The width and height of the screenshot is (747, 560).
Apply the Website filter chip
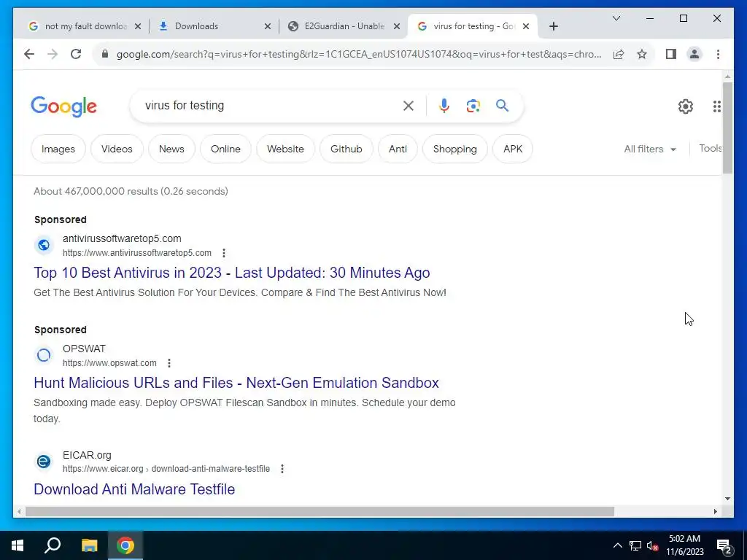coord(285,149)
